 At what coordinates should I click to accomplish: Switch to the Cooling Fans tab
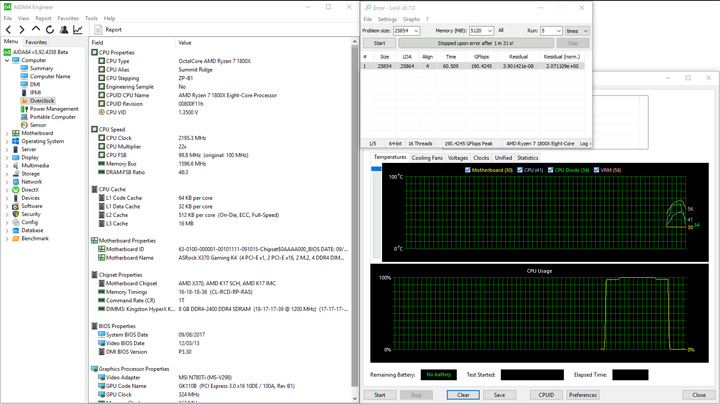(x=427, y=158)
